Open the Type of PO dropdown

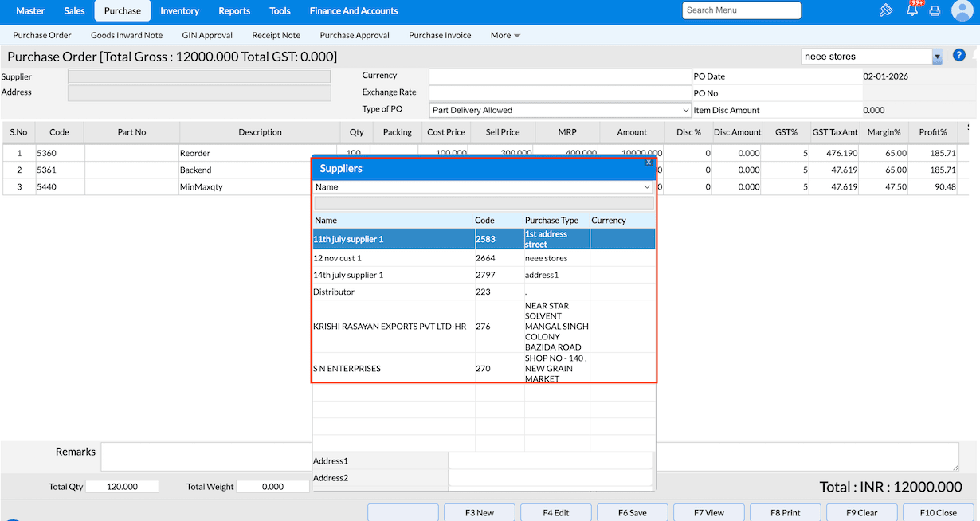[x=560, y=110]
